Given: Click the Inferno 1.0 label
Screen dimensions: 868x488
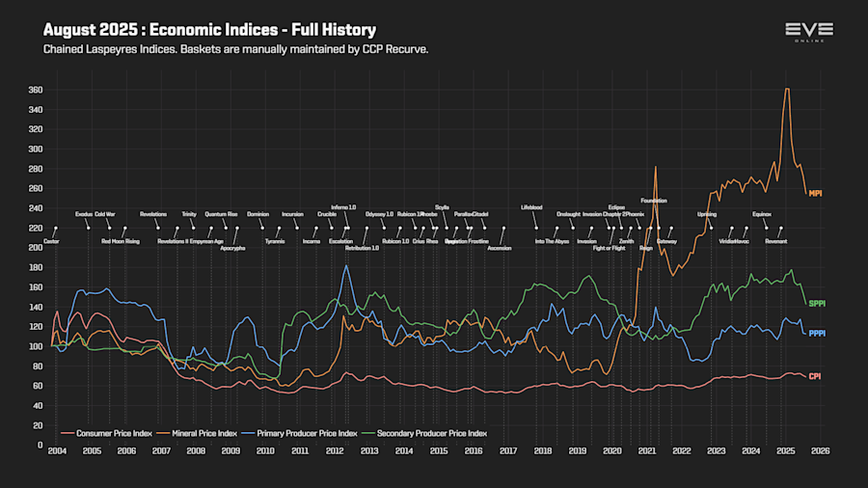Looking at the screenshot, I should pos(343,208).
